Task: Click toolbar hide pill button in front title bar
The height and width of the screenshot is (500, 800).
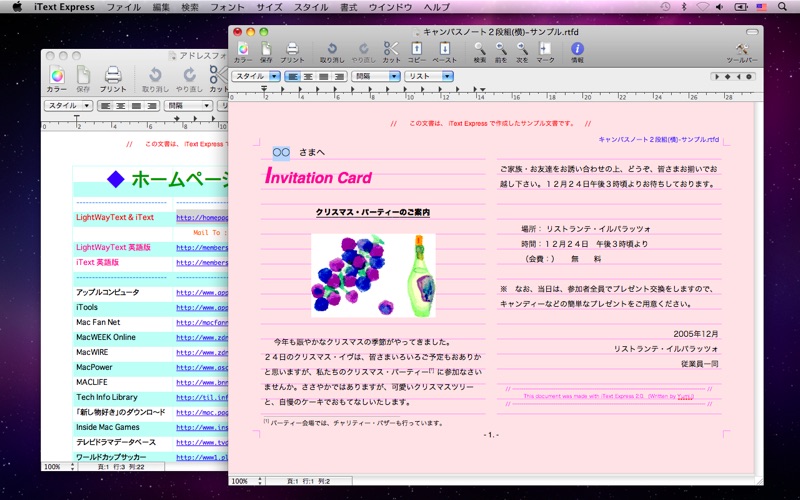Action: (752, 32)
